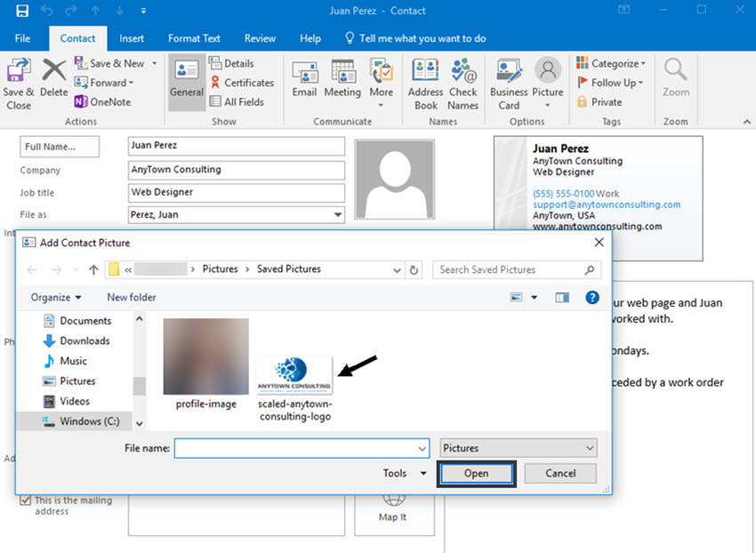Open Picture options in ribbon
Image resolution: width=756 pixels, height=553 pixels.
pyautogui.click(x=548, y=82)
